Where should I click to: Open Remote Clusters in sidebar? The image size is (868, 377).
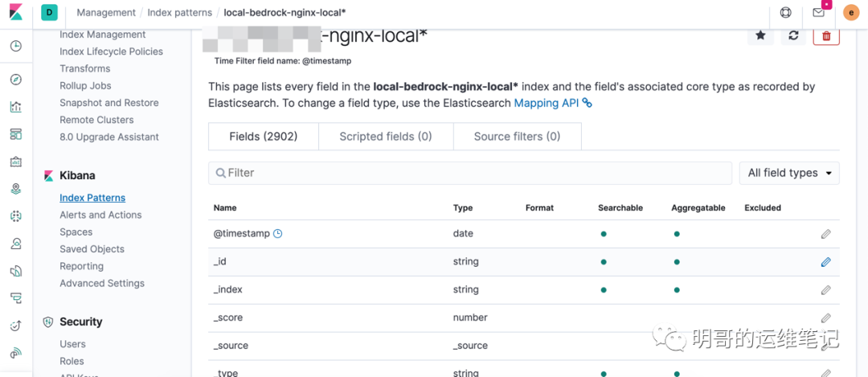pyautogui.click(x=96, y=120)
